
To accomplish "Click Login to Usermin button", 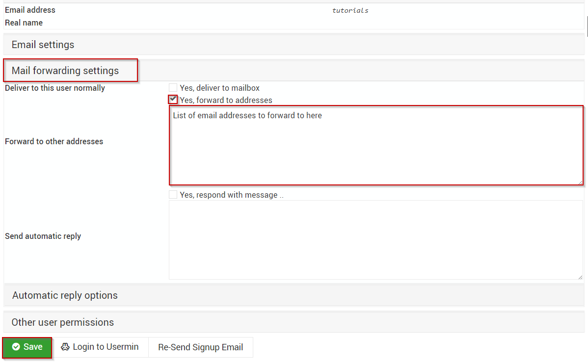I will pyautogui.click(x=100, y=347).
